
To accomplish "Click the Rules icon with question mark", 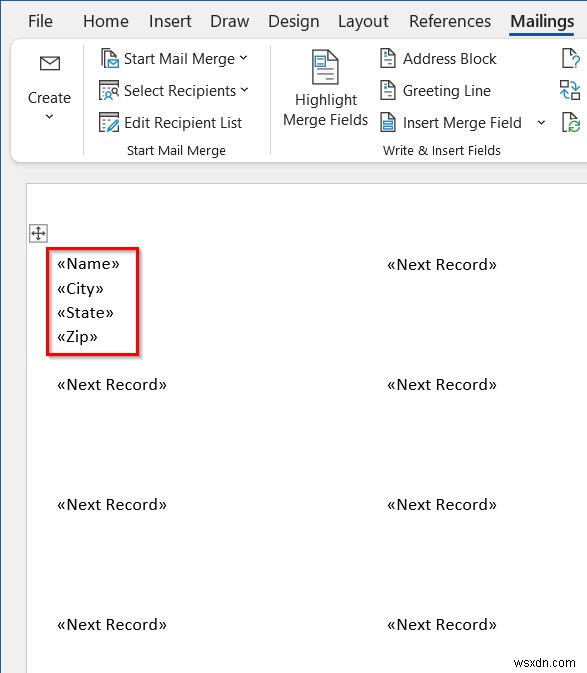I will pos(571,58).
